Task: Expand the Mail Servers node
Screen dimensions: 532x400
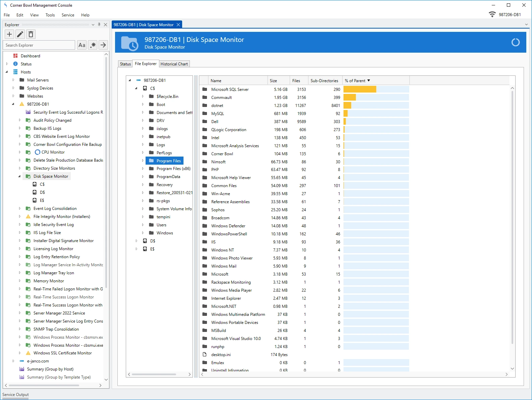Action: click(13, 80)
